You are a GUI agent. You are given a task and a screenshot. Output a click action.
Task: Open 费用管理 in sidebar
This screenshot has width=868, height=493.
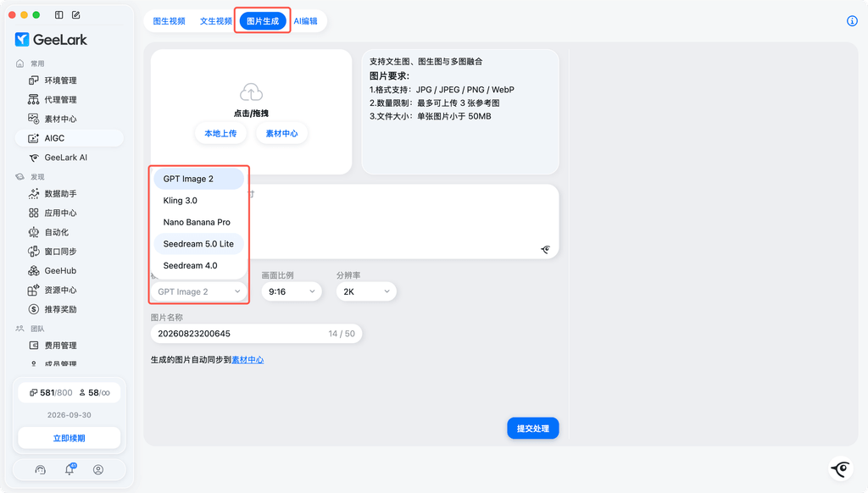pyautogui.click(x=70, y=346)
